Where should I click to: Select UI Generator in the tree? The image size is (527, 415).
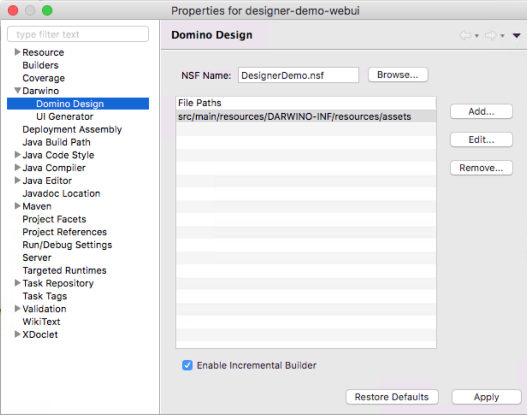tap(65, 117)
